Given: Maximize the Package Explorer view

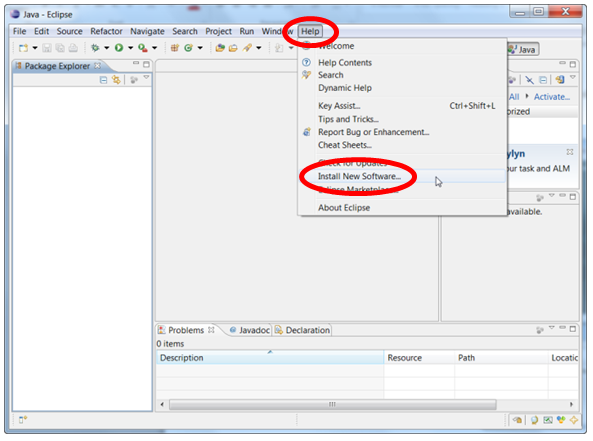Looking at the screenshot, I should [x=146, y=64].
